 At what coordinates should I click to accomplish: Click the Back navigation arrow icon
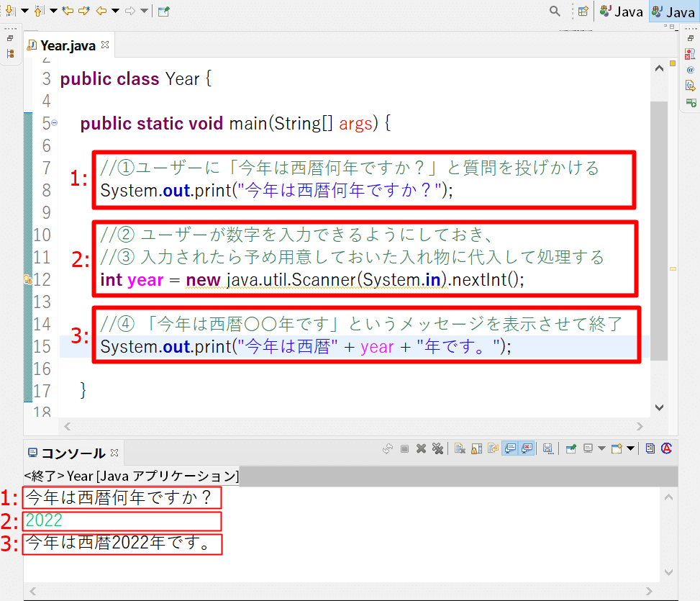coord(100,12)
